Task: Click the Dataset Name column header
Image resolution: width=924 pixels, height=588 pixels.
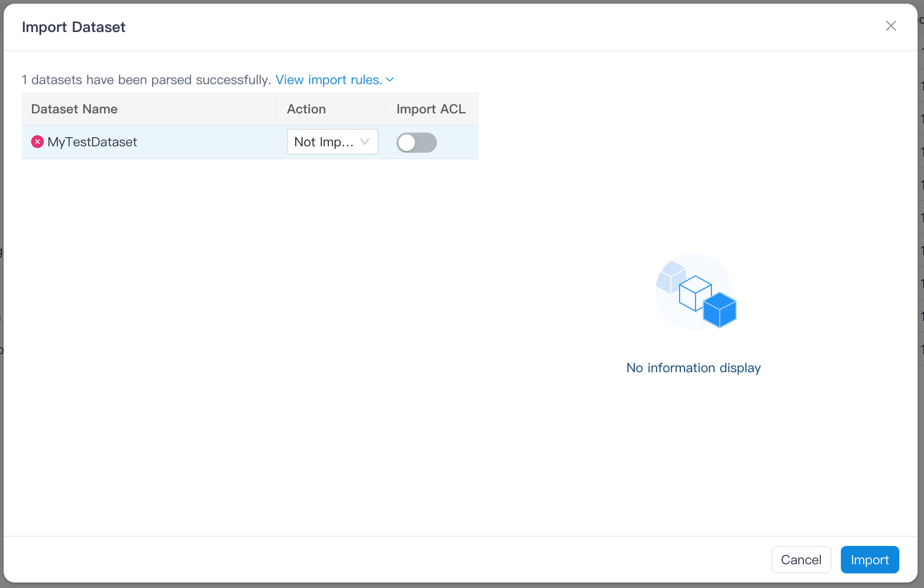Action: coord(74,109)
